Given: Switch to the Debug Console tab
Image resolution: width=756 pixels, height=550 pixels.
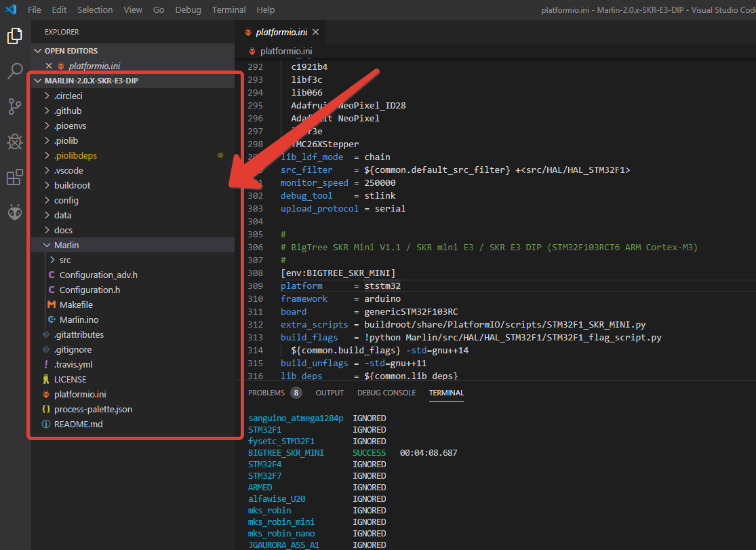Looking at the screenshot, I should [x=386, y=393].
